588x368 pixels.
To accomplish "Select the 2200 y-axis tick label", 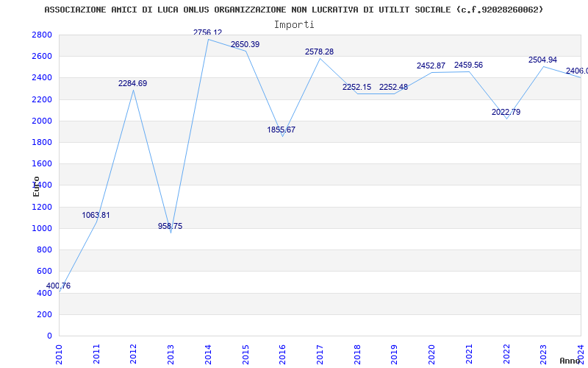I will pyautogui.click(x=42, y=99).
